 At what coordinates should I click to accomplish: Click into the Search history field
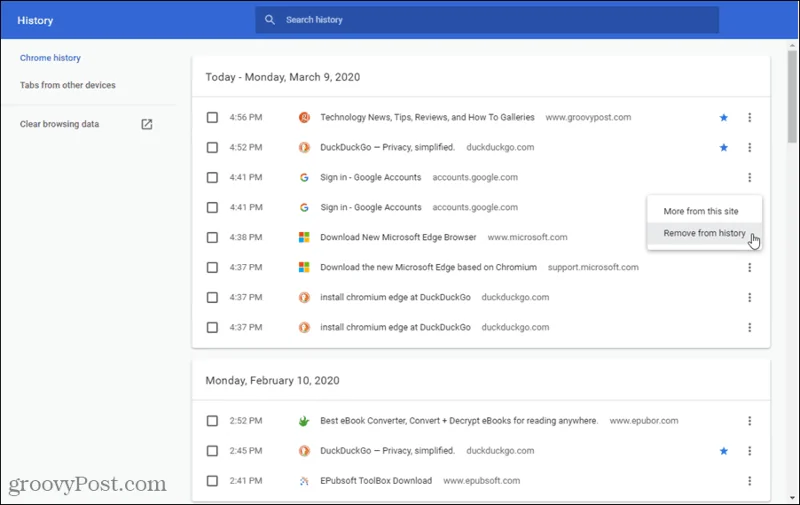pyautogui.click(x=487, y=20)
